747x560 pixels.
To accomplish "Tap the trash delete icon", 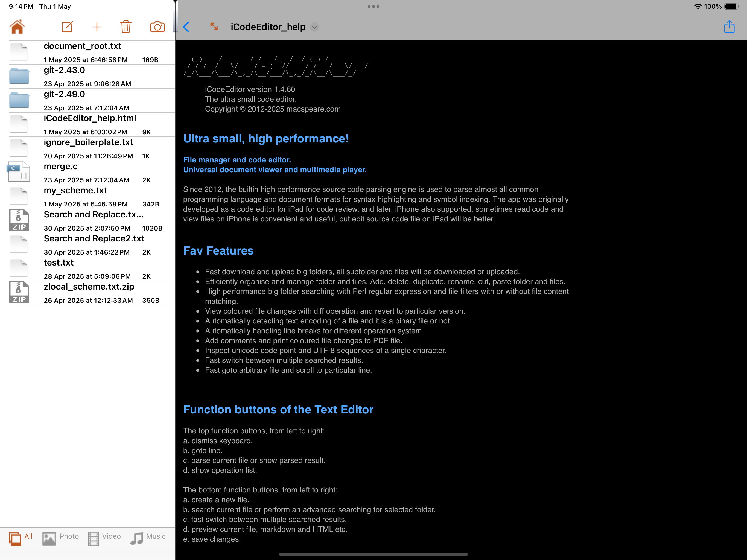I will [x=126, y=27].
